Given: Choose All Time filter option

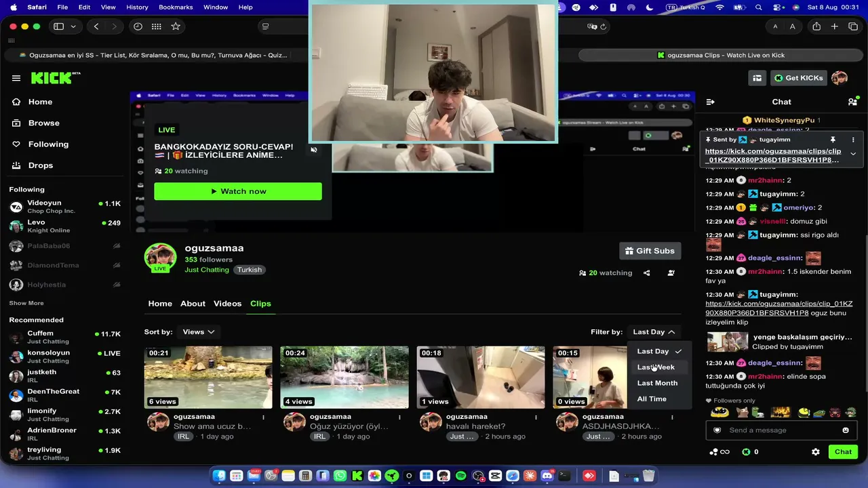Looking at the screenshot, I should (x=659, y=399).
